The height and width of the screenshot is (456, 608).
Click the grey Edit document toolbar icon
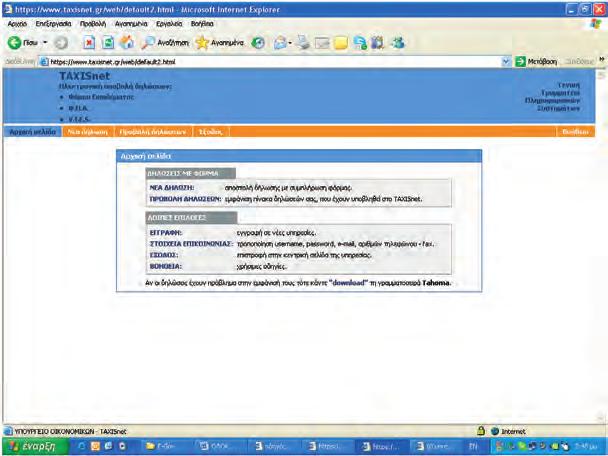(322, 43)
